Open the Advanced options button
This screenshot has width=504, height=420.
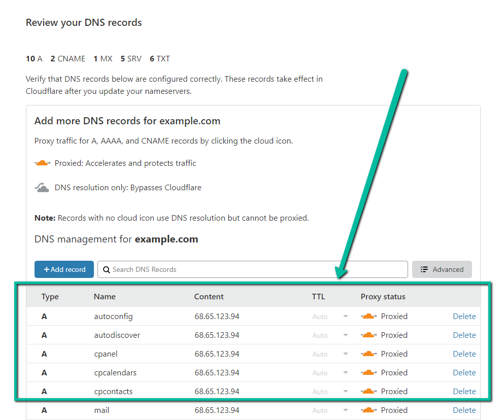[442, 269]
